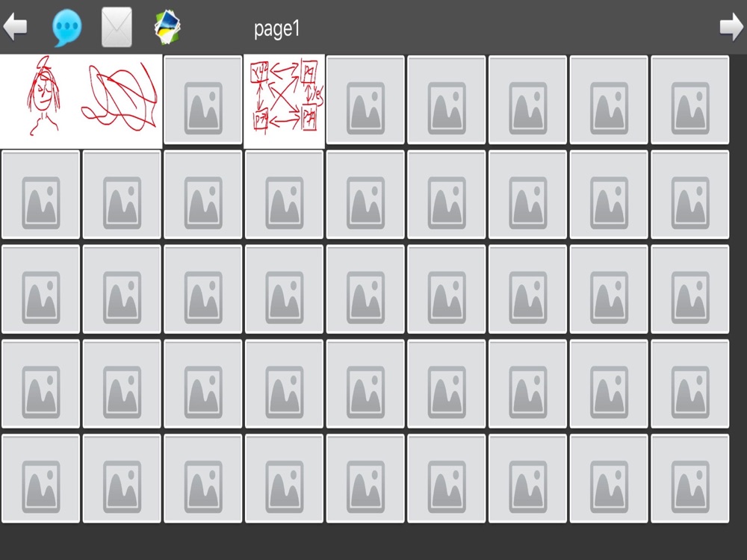
Task: Select the placeholder right of the arrows diagram
Action: click(365, 100)
